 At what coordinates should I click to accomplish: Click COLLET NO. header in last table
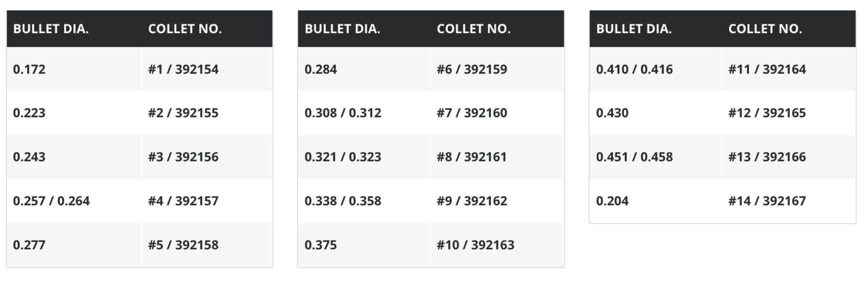coord(765,29)
